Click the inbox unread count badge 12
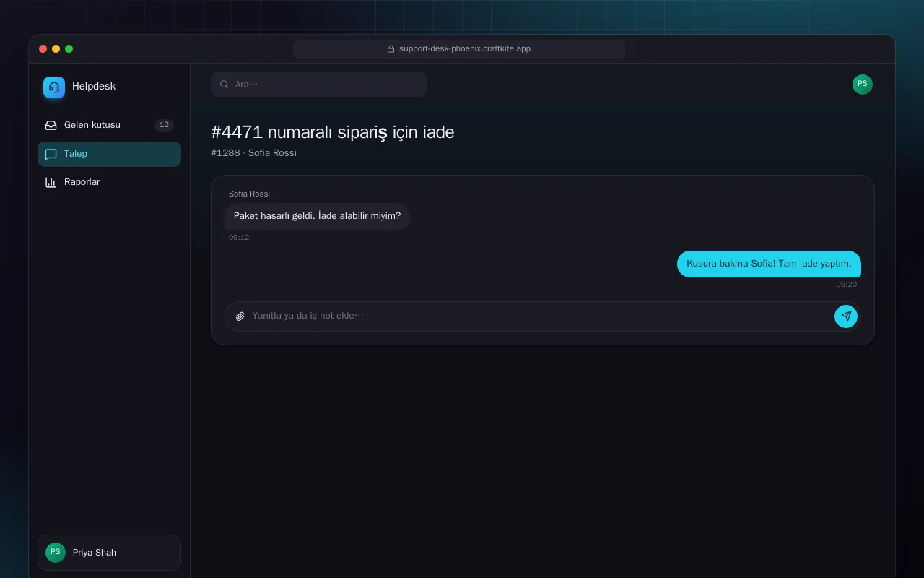The width and height of the screenshot is (924, 578). click(x=164, y=125)
